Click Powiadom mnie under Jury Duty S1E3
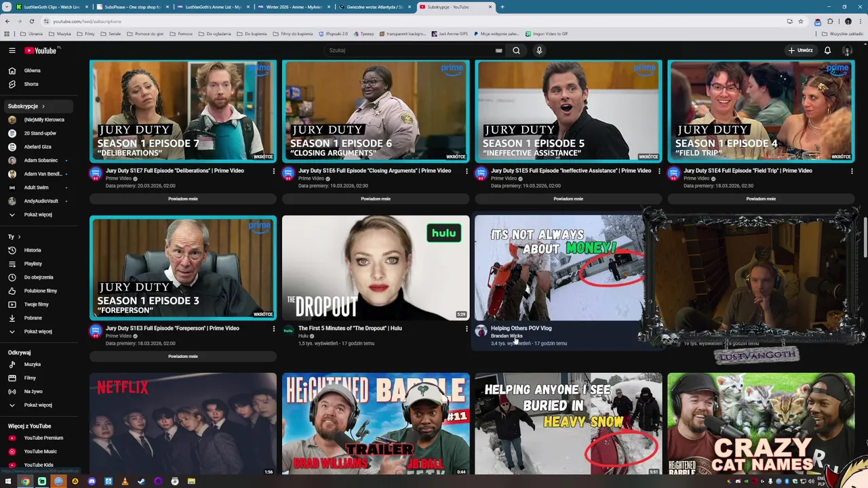This screenshot has height=488, width=868. tap(183, 356)
